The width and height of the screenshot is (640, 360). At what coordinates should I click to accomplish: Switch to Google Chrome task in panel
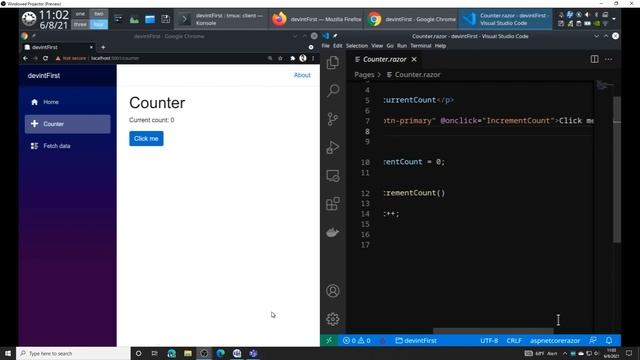click(x=411, y=19)
